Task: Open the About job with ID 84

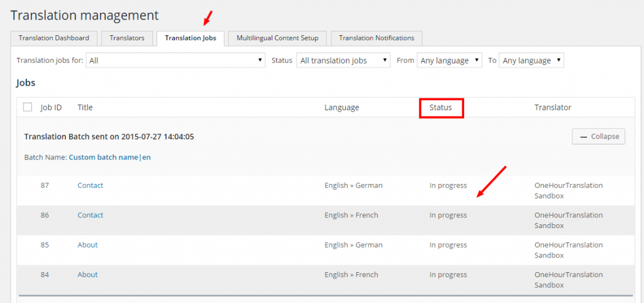Action: pyautogui.click(x=87, y=275)
